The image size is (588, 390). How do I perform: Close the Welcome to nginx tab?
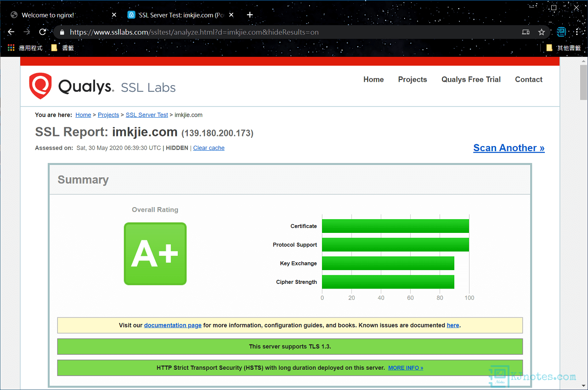(x=114, y=15)
